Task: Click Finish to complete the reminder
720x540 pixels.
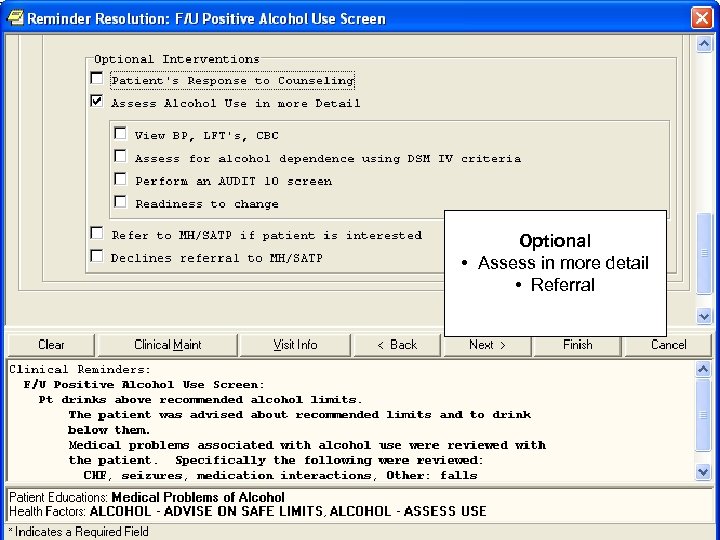Action: click(577, 347)
